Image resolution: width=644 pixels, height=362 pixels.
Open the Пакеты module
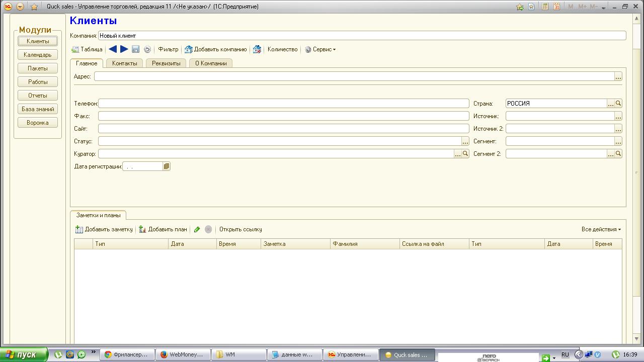click(38, 68)
